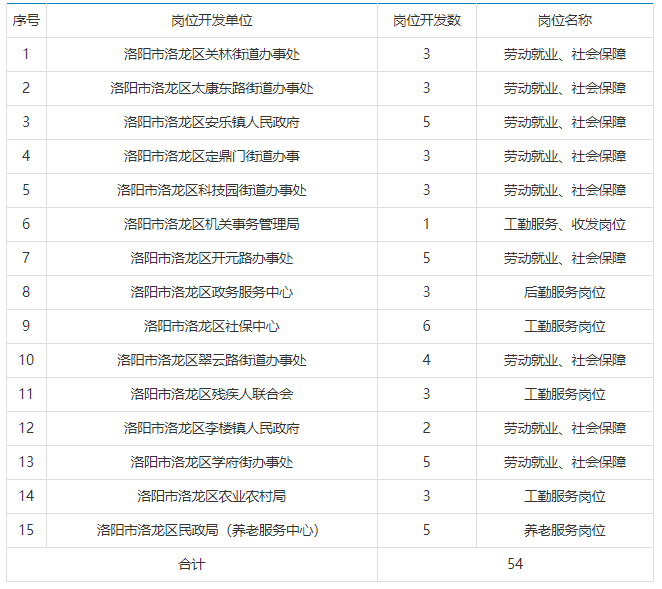Screen dimensions: 662x589
Task: Click the 岗位开发单位 column header
Action: (212, 20)
